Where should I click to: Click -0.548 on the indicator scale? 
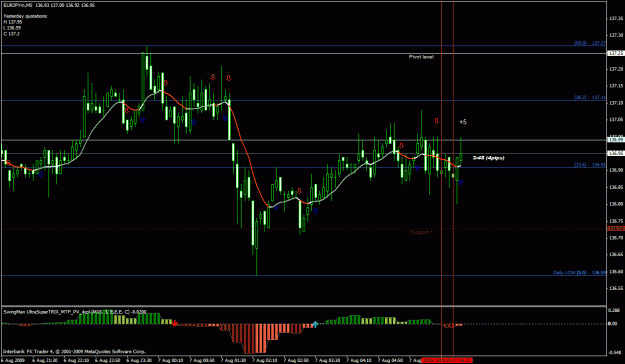click(x=615, y=353)
